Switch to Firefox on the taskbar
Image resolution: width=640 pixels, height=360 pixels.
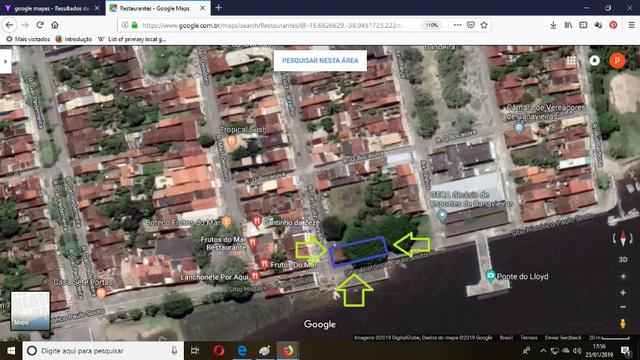click(288, 351)
